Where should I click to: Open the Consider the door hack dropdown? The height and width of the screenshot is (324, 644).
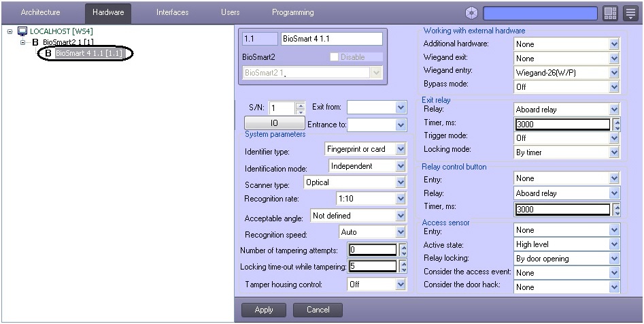click(x=566, y=287)
